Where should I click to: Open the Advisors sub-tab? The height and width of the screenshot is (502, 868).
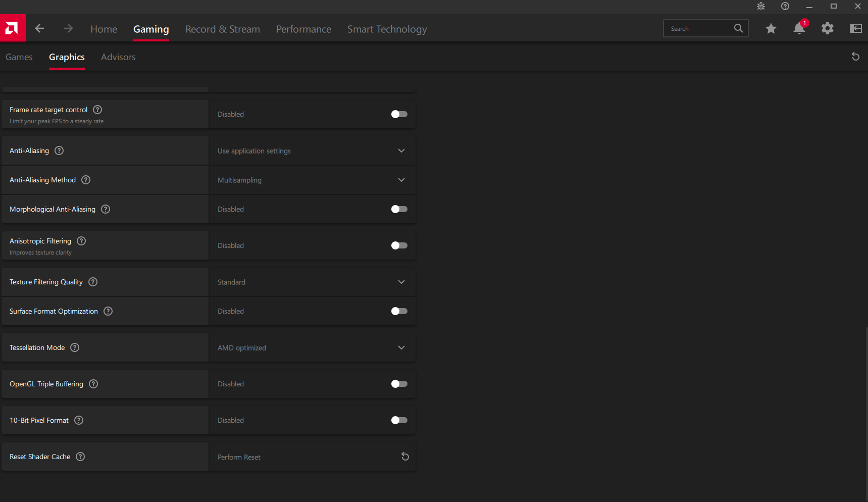[x=118, y=57]
